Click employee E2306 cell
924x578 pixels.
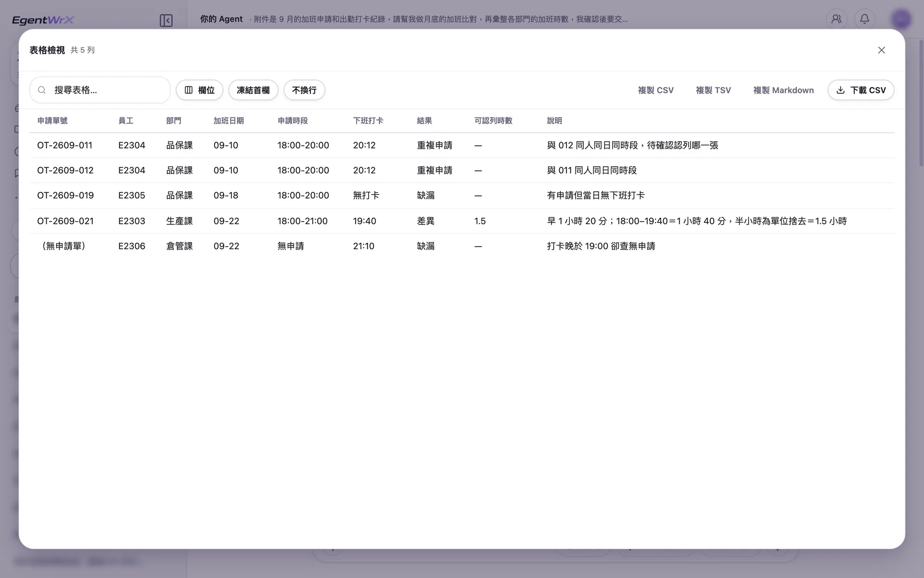coord(132,246)
